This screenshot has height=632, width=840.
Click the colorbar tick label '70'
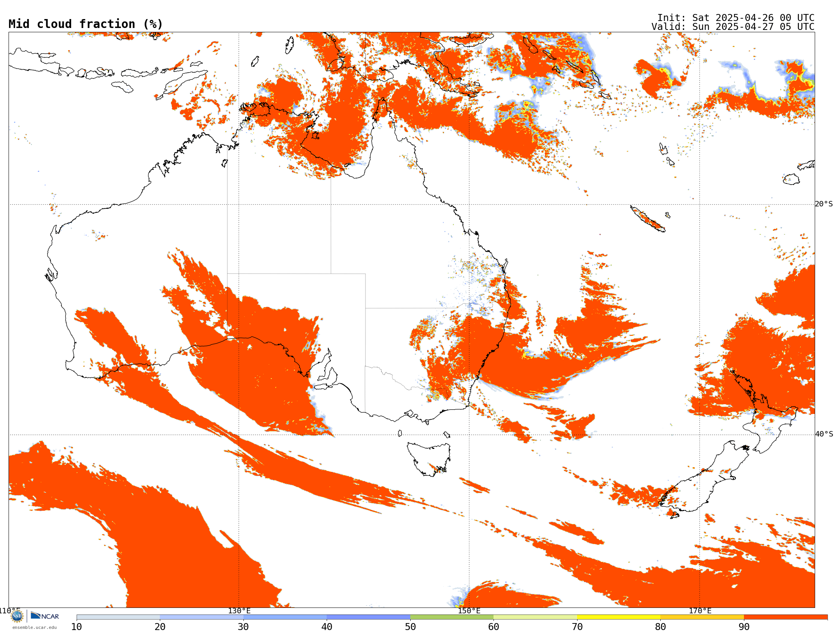point(577,627)
